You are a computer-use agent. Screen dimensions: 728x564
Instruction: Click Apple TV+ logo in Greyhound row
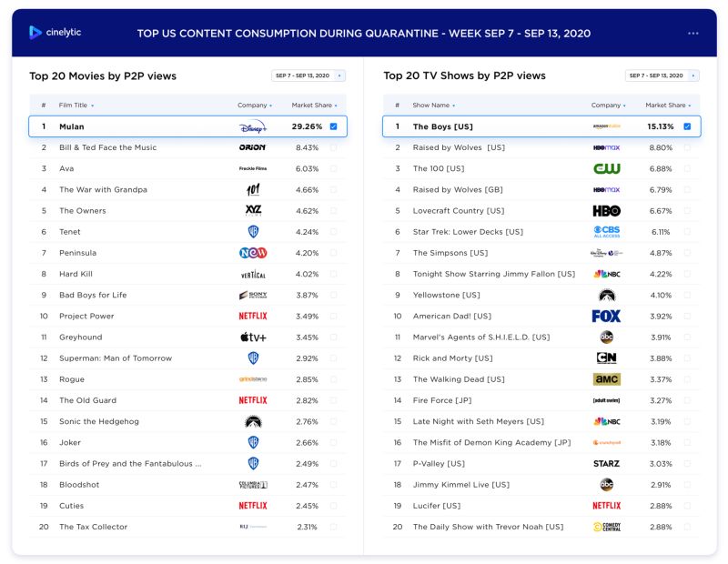click(253, 337)
